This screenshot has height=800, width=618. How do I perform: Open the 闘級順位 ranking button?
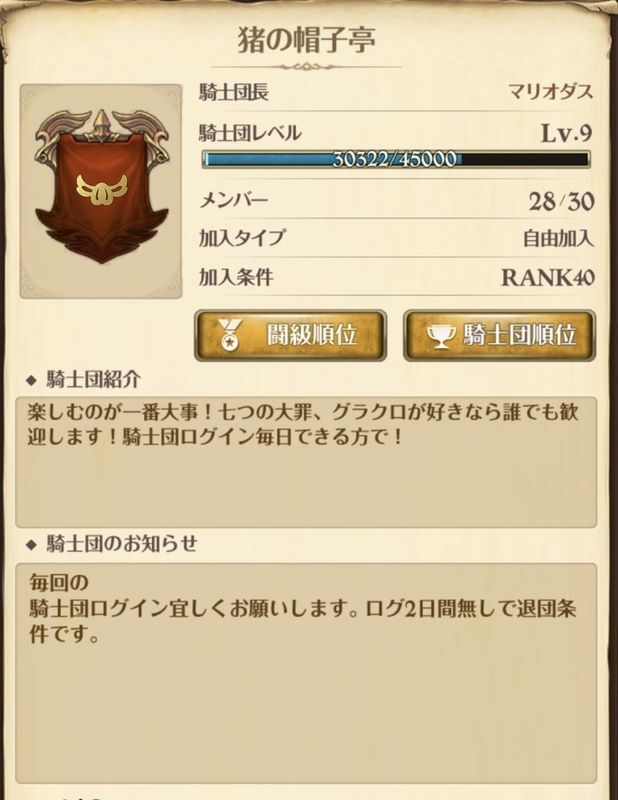[290, 336]
